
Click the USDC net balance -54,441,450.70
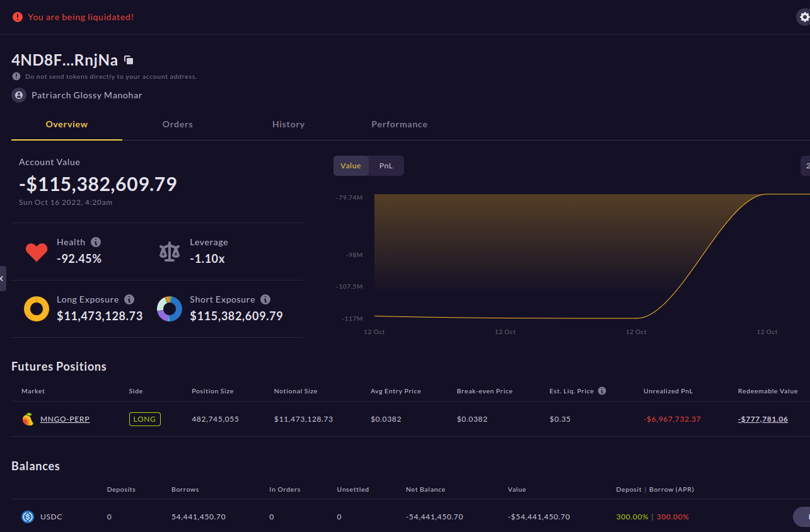coord(434,517)
